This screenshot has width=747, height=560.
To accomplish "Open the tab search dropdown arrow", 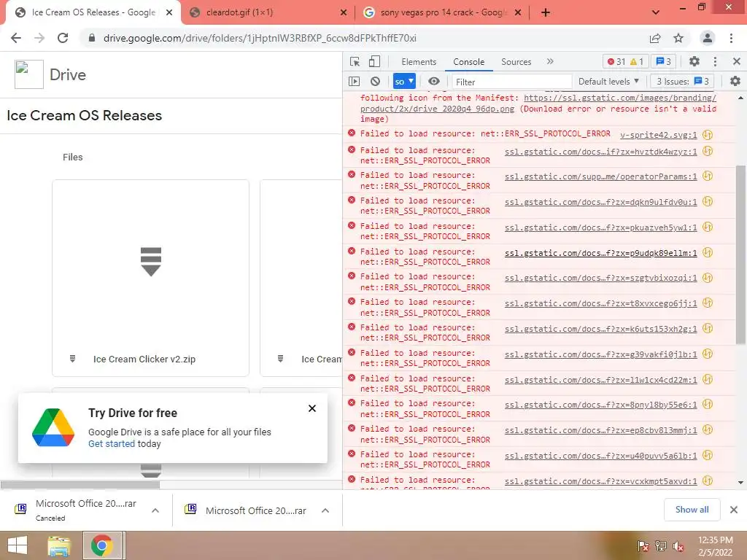I will coord(656,12).
